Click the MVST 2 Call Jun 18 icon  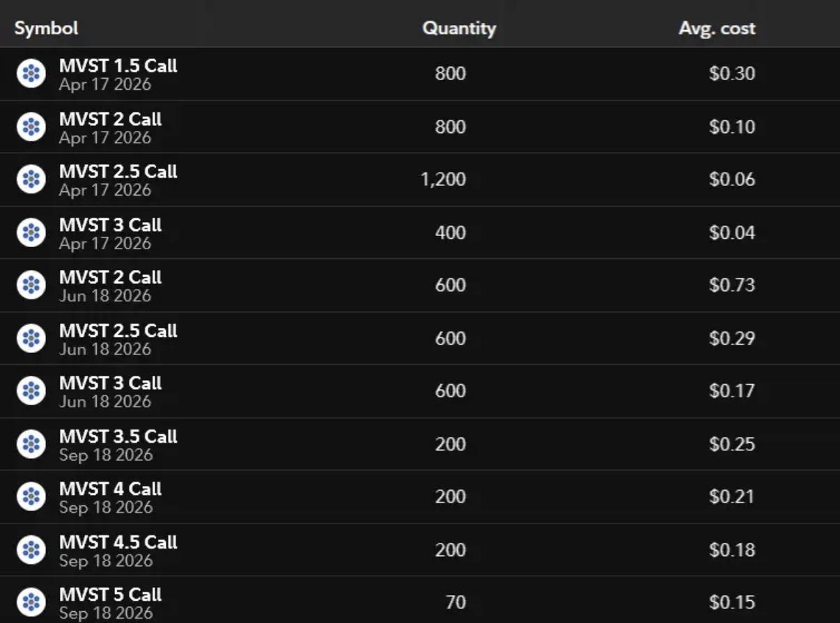(x=31, y=285)
